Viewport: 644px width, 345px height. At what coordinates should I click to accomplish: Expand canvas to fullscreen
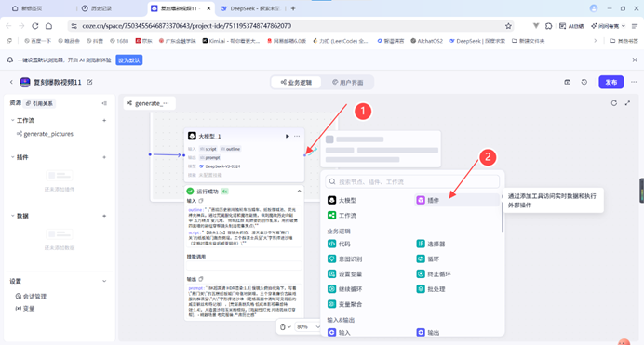[x=627, y=103]
